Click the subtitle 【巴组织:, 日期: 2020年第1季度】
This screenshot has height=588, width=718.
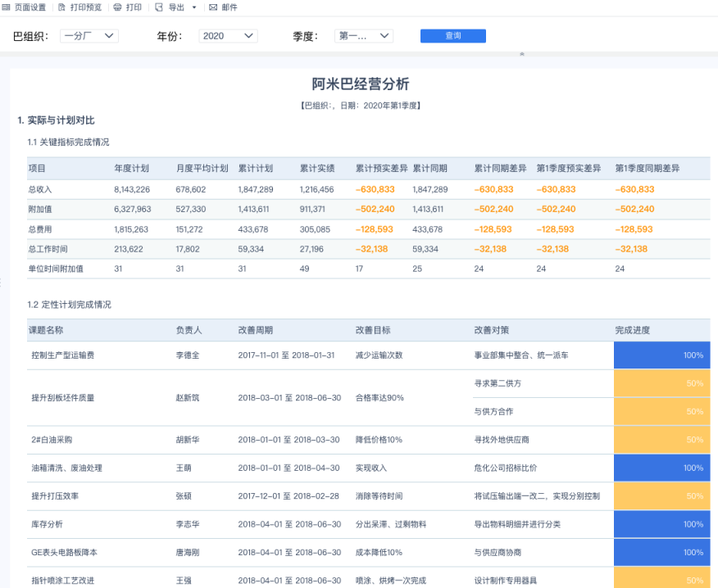[361, 106]
